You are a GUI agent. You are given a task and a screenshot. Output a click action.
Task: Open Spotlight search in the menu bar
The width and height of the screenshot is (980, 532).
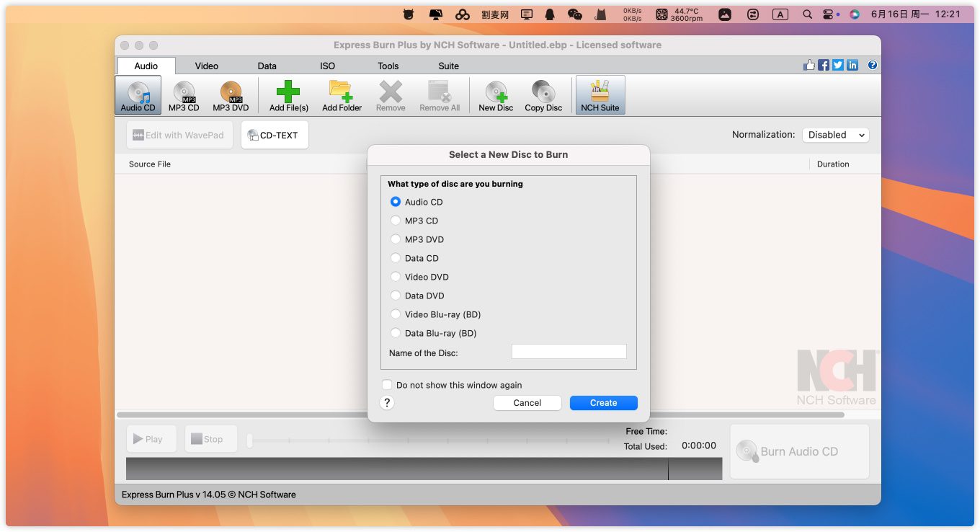[808, 14]
